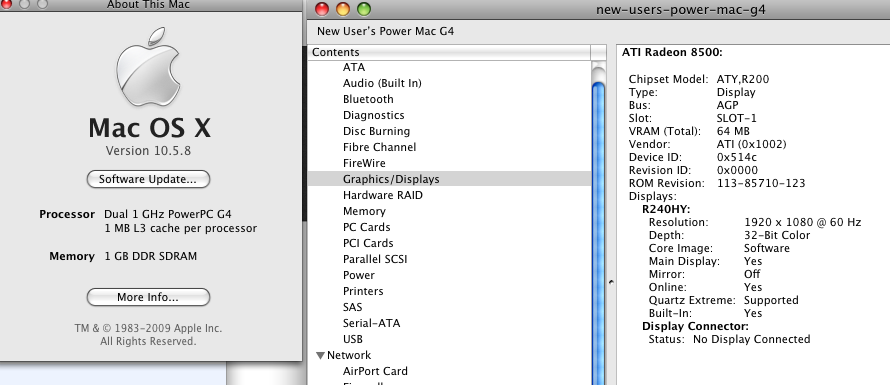This screenshot has width=890, height=385.
Task: Zoom the System Profiler window with green button
Action: coord(363,9)
